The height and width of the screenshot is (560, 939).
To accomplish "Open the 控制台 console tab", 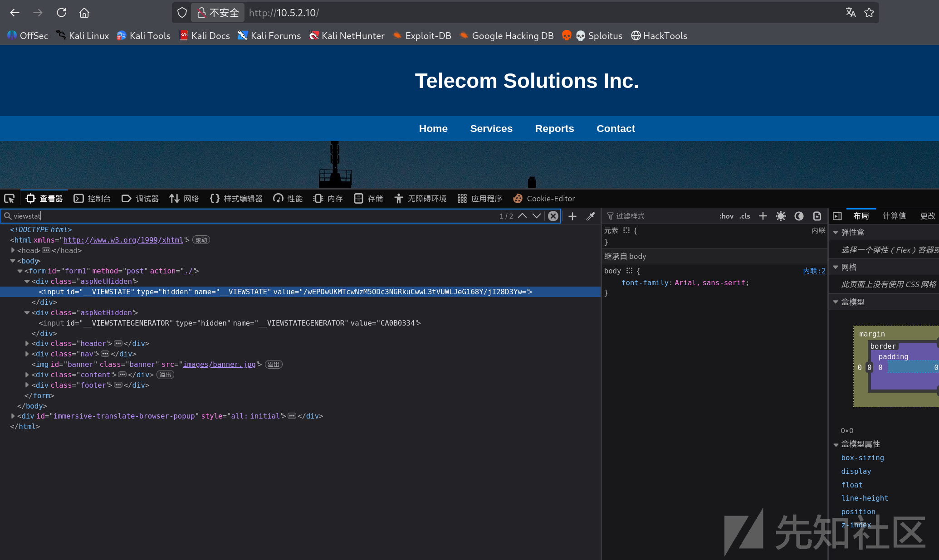I will click(x=92, y=199).
